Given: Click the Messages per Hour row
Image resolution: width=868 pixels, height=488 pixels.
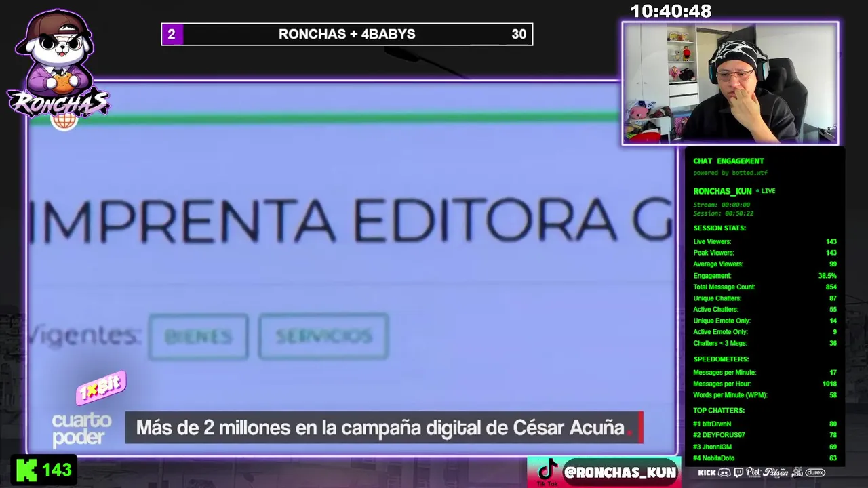Looking at the screenshot, I should (x=765, y=384).
